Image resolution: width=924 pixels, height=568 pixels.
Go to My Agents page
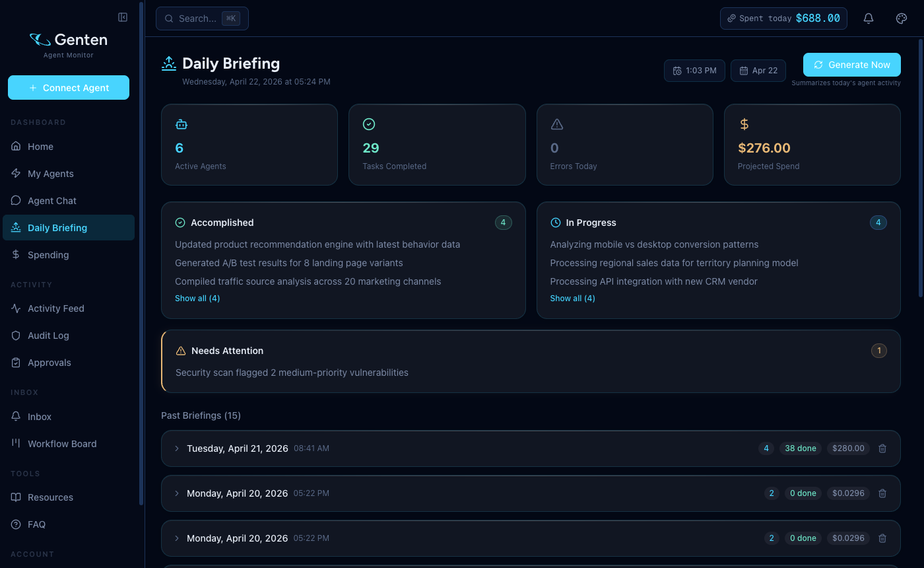(x=69, y=173)
